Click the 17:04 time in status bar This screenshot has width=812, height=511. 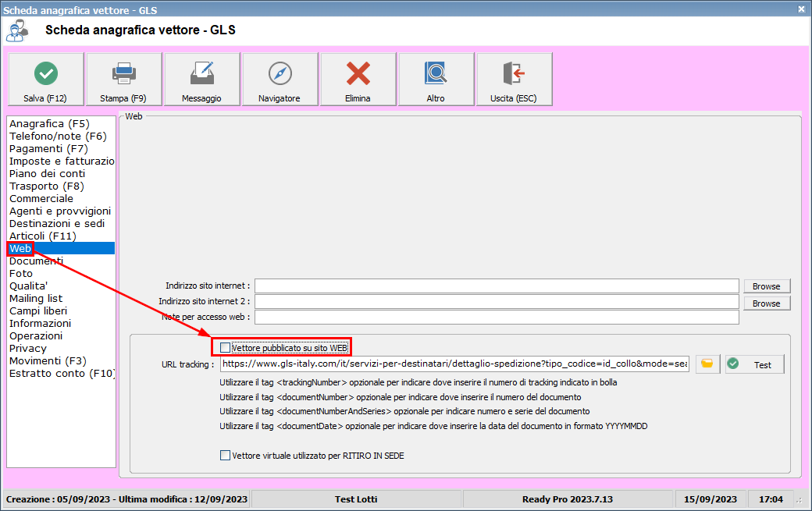coord(771,499)
